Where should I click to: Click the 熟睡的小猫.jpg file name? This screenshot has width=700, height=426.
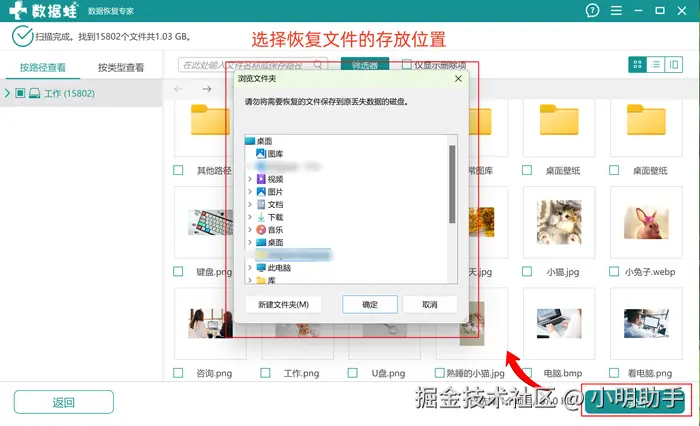click(475, 373)
